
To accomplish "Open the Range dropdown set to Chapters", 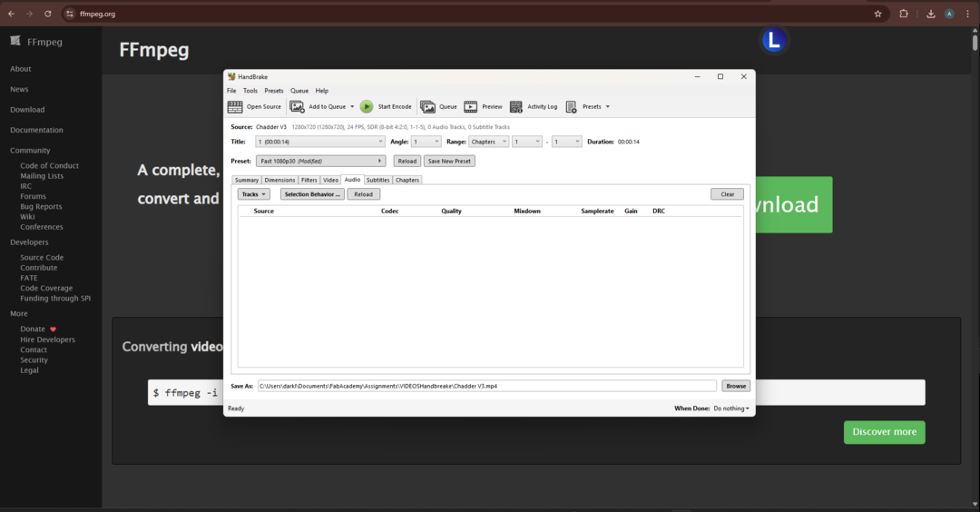I will (489, 142).
